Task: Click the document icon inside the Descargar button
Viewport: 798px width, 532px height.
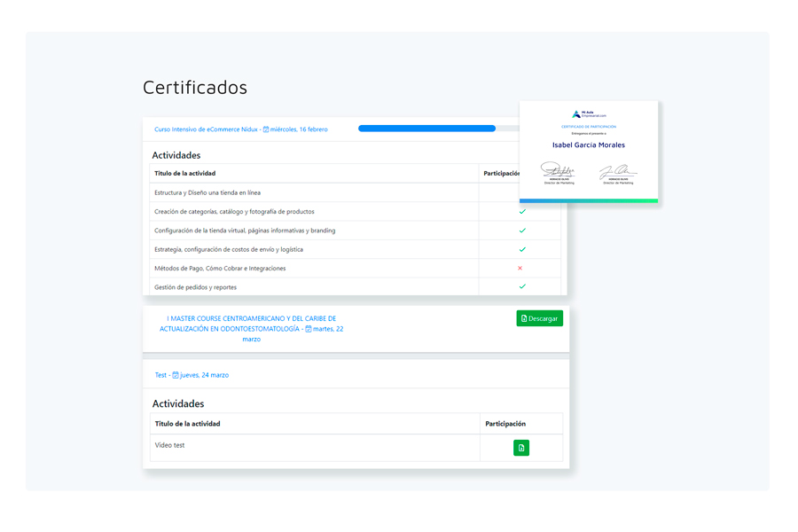Action: pos(524,318)
